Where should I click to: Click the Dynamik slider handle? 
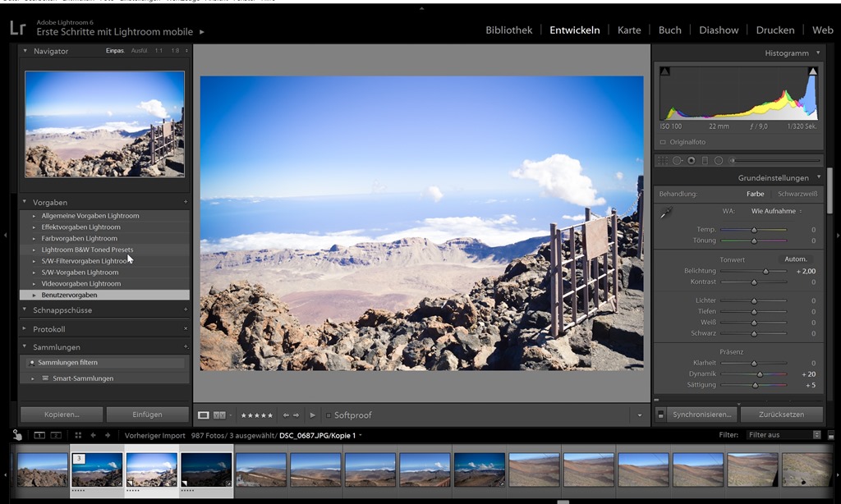click(x=760, y=374)
